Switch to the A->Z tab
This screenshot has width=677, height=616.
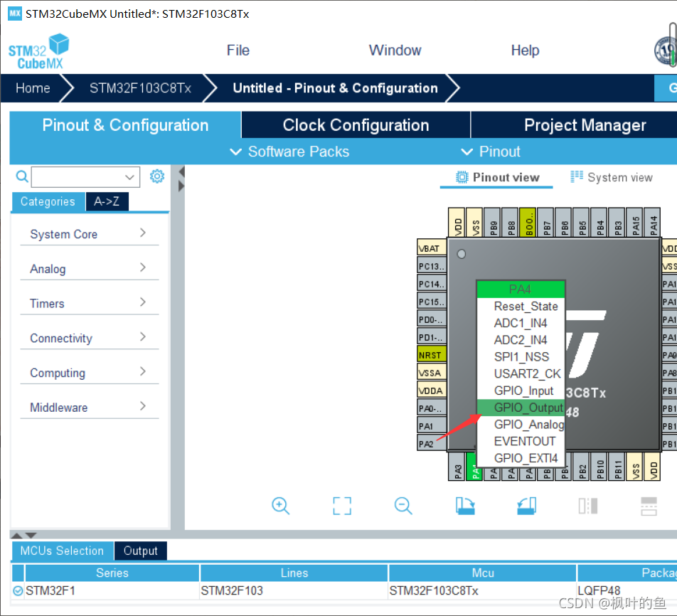pyautogui.click(x=107, y=201)
